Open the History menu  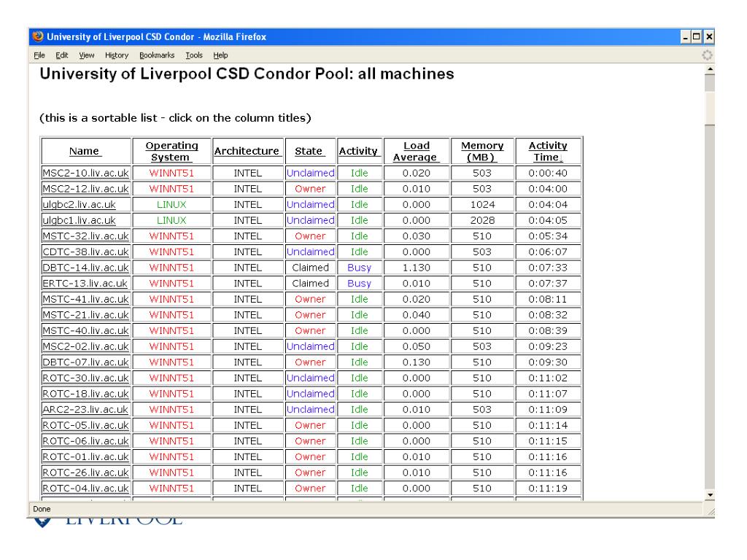[117, 55]
